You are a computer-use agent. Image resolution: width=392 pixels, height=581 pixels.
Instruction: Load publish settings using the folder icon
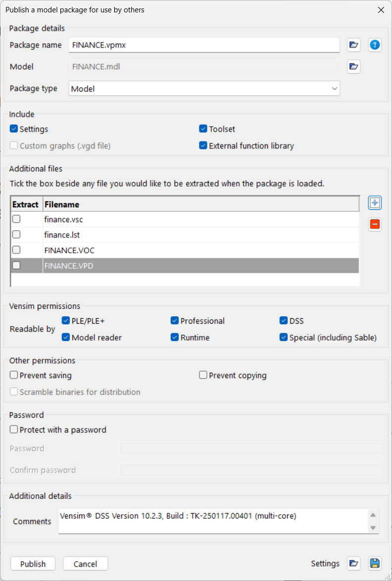[353, 563]
